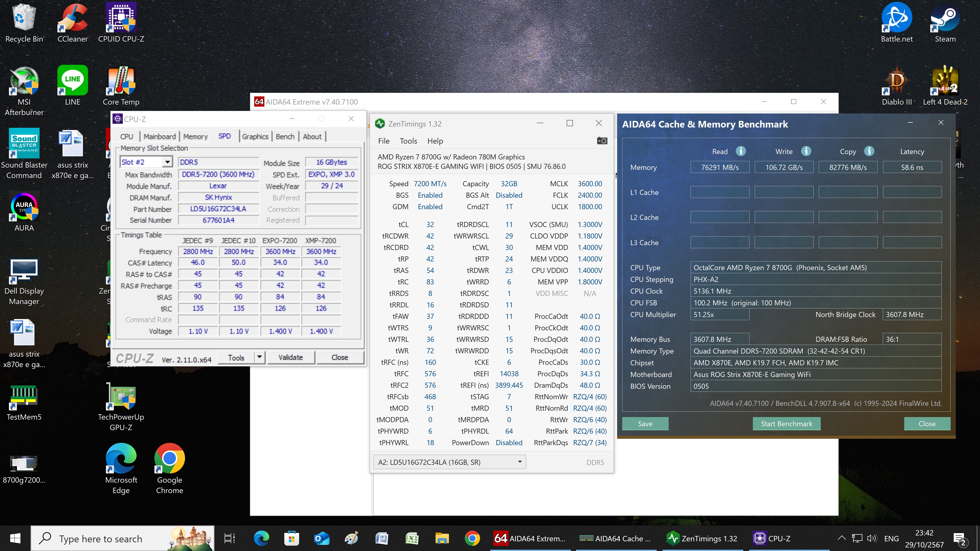Open the CPU-Z Tools dropdown arrow
The height and width of the screenshot is (551, 980).
coord(260,357)
